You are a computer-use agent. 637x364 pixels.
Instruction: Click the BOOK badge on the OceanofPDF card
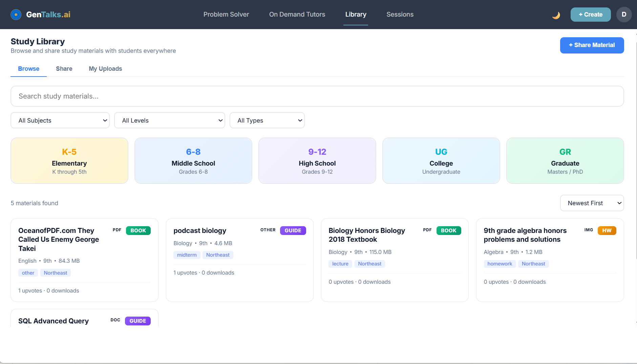pyautogui.click(x=138, y=231)
